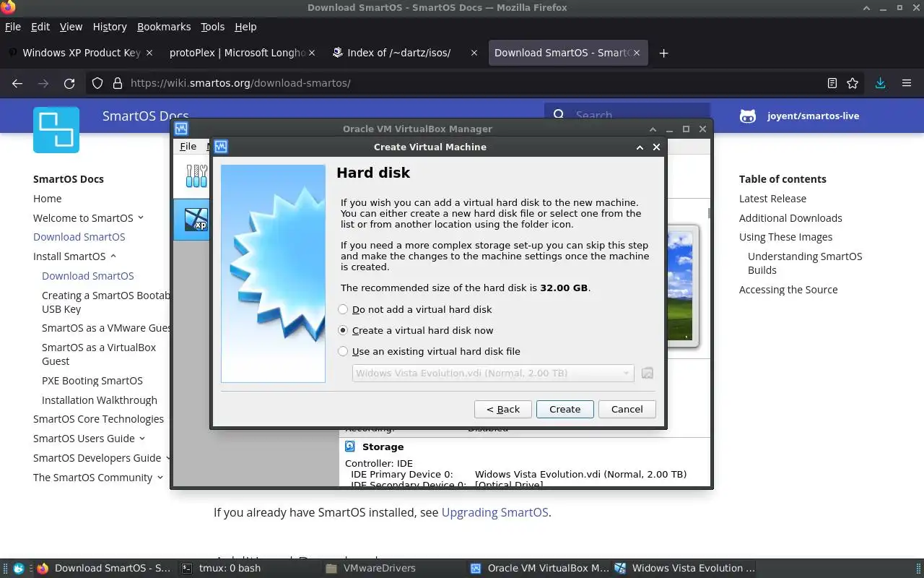The width and height of the screenshot is (924, 578).
Task: Open joyent/smartos-live GitHub repository link
Action: 799,116
